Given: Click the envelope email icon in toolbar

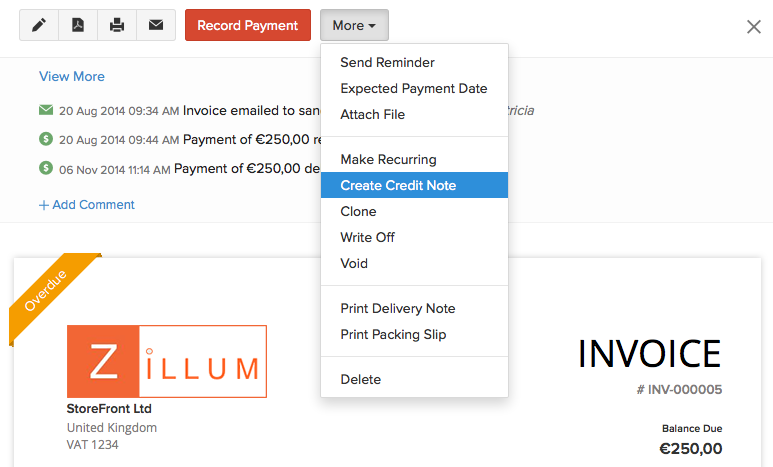Looking at the screenshot, I should pyautogui.click(x=156, y=25).
